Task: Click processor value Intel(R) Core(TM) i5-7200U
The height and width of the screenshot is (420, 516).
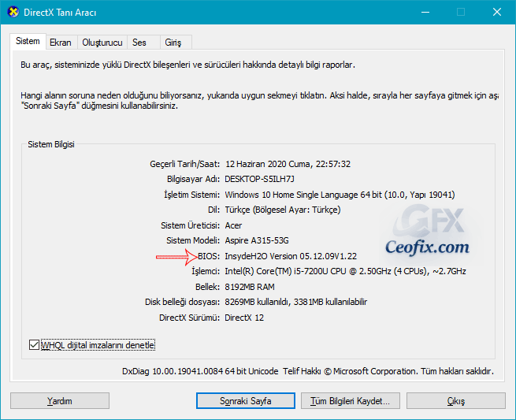Action: pyautogui.click(x=345, y=271)
